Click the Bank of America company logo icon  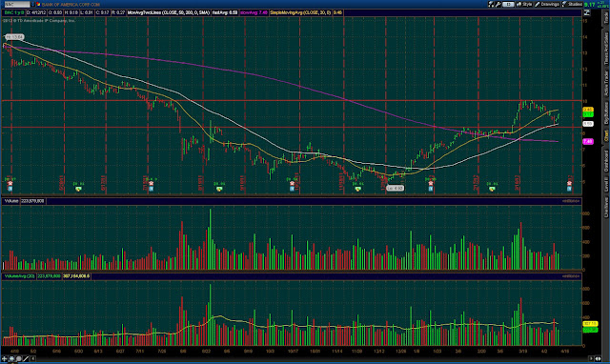(x=38, y=4)
